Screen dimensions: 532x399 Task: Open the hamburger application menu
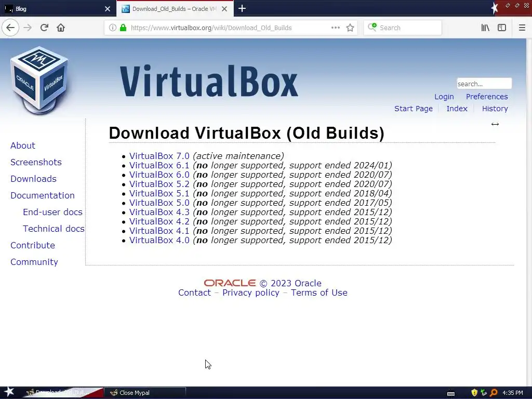(x=522, y=28)
